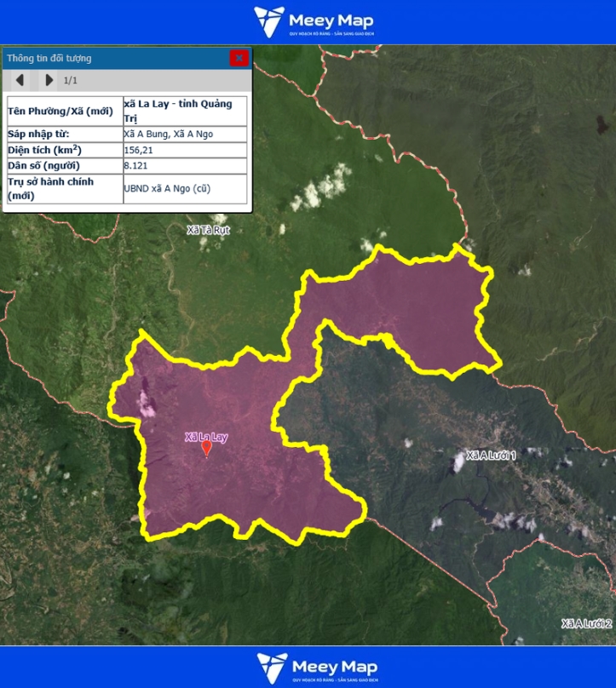The width and height of the screenshot is (616, 688).
Task: Click the 1/1 page indicator
Action: [71, 80]
